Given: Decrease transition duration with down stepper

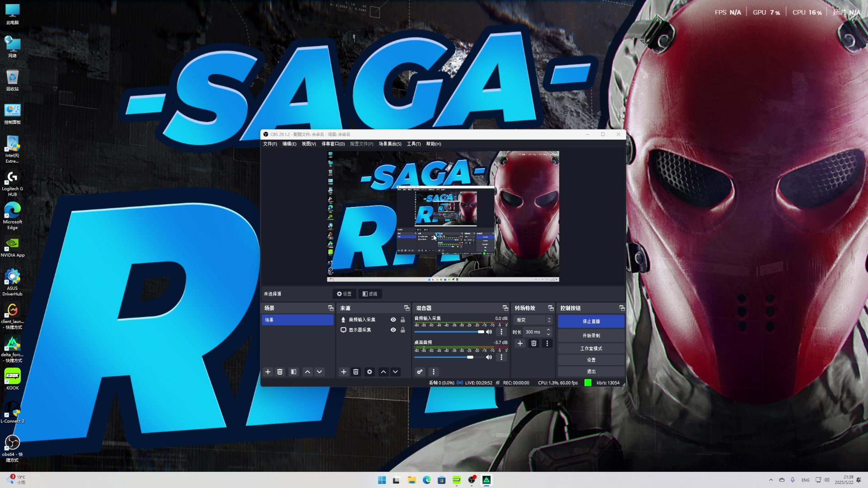Looking at the screenshot, I should [x=548, y=334].
